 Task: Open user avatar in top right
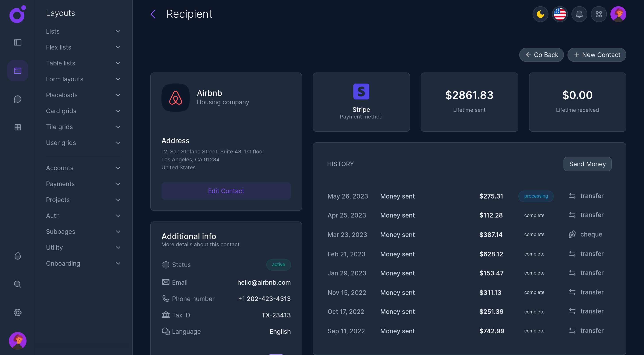tap(618, 14)
